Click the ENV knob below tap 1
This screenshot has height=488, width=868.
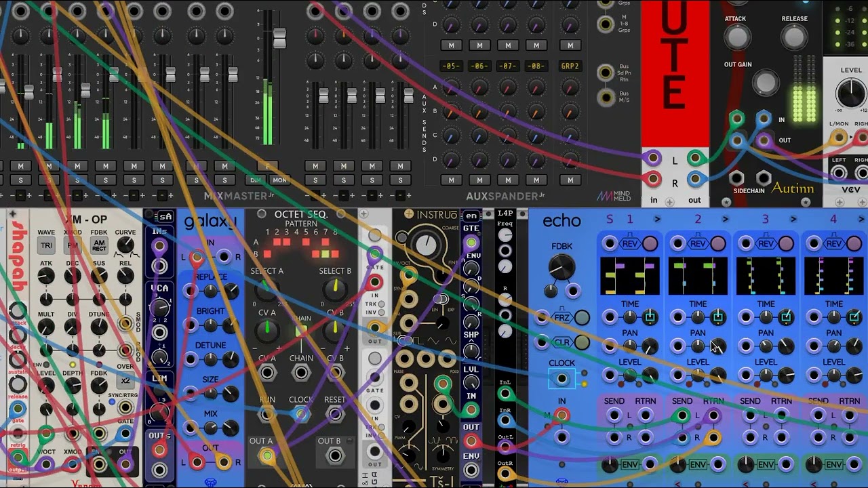[610, 464]
